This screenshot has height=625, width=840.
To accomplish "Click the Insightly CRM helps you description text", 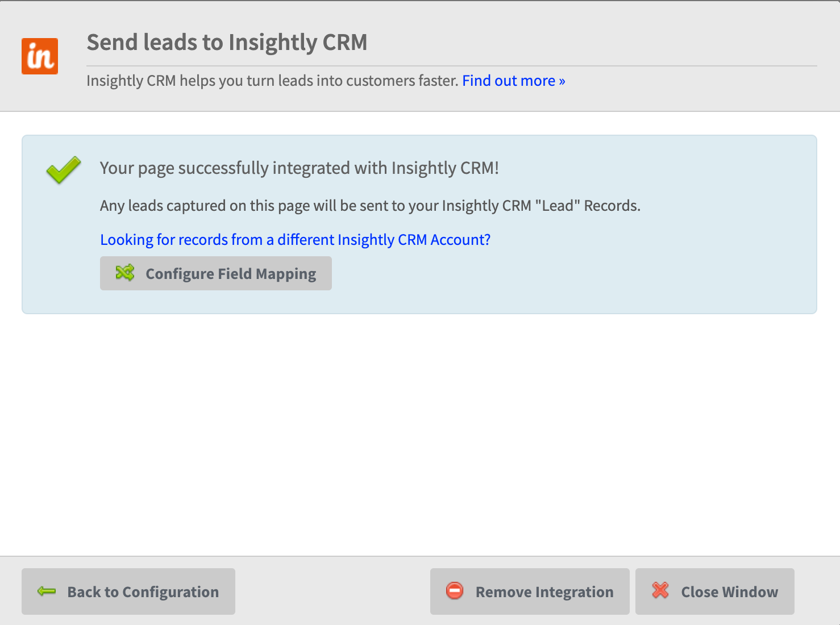I will (272, 81).
